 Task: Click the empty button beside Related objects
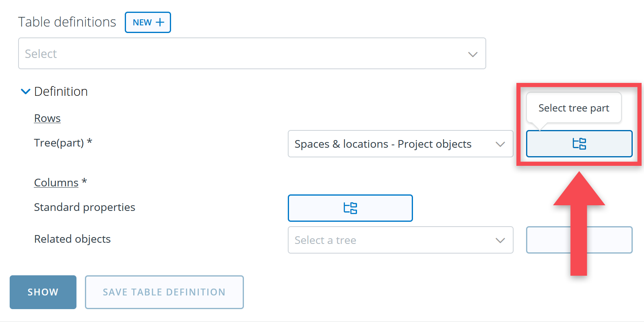(x=548, y=240)
